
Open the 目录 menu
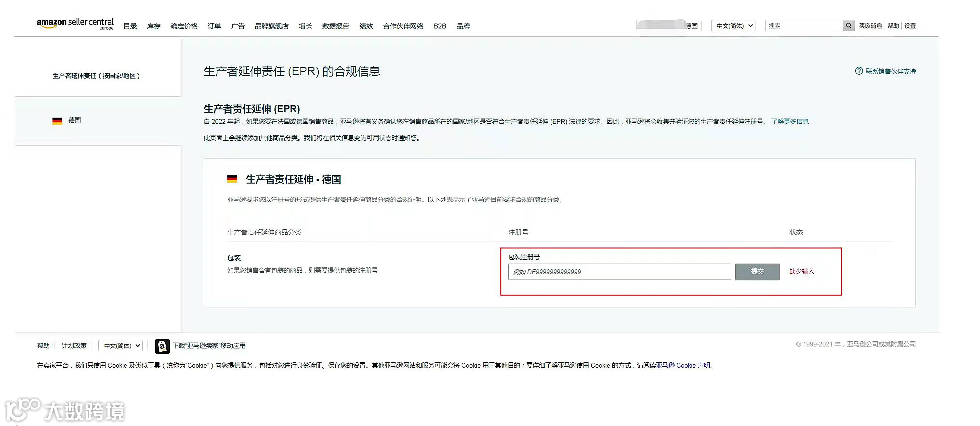pyautogui.click(x=130, y=26)
